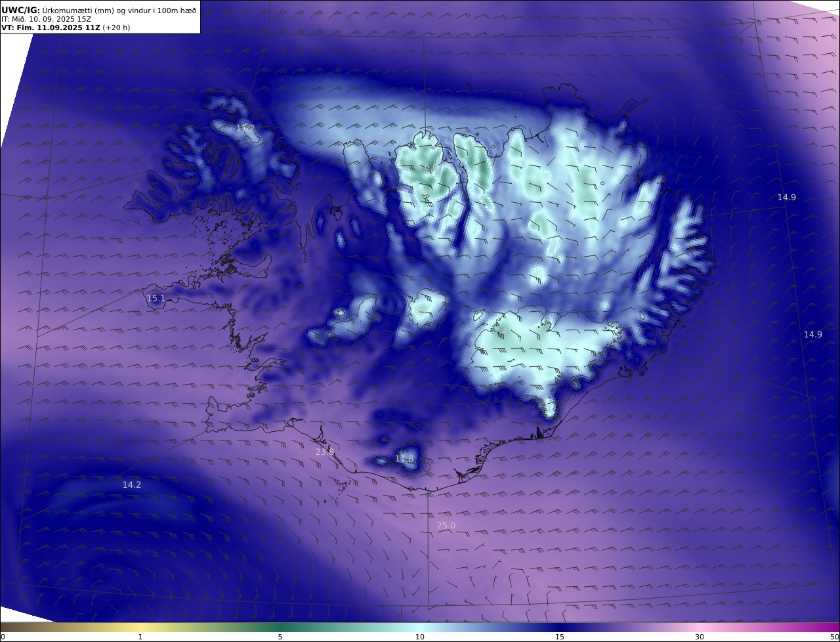Select the 15.1 value label
Viewport: 840px width, 642px height.
coord(156,299)
